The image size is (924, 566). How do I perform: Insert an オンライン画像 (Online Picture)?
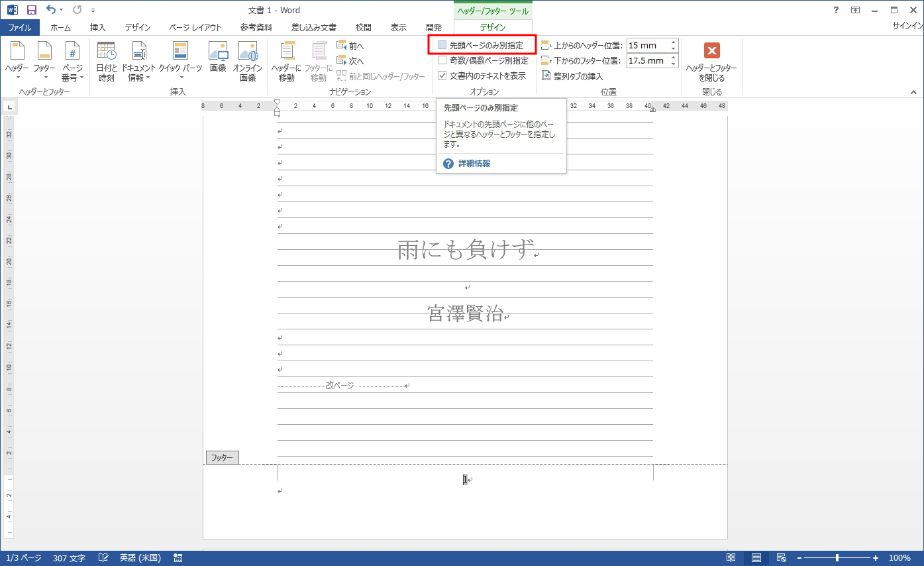point(248,61)
